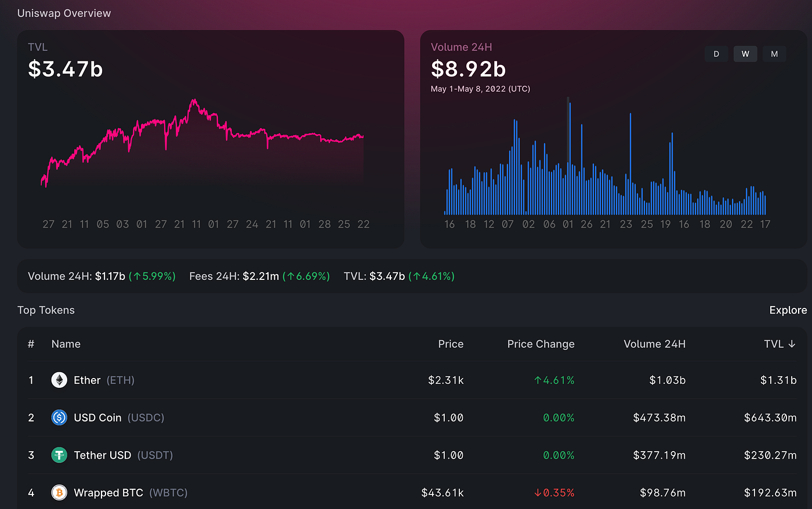
Task: Click the $3.47b TVL headline value
Action: [x=66, y=69]
